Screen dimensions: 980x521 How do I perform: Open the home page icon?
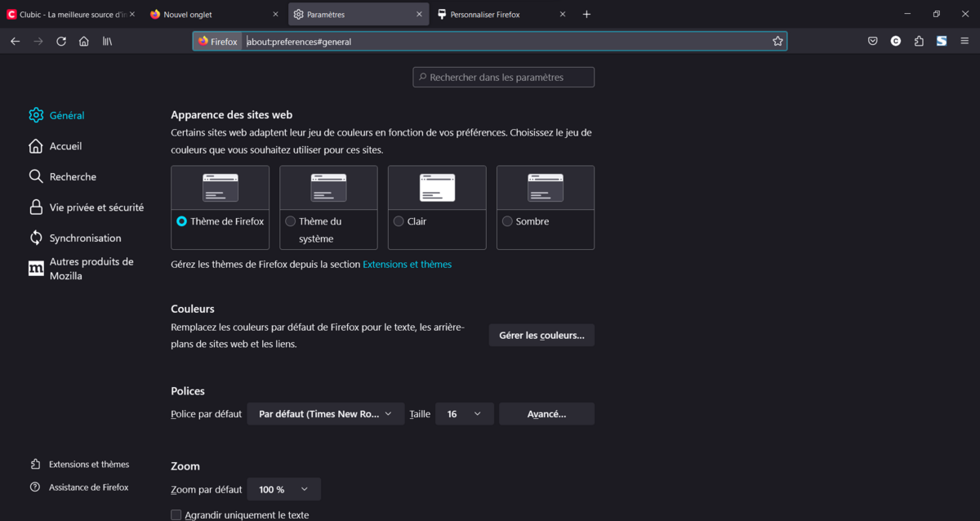pos(84,41)
